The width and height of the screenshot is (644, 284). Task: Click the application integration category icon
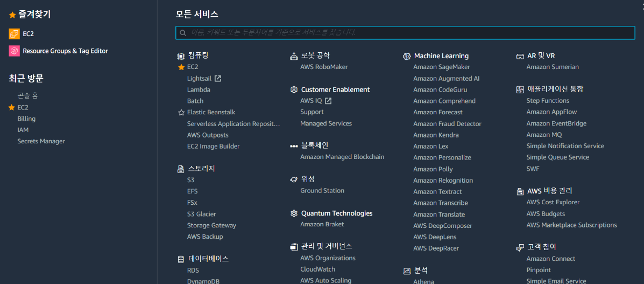point(520,89)
